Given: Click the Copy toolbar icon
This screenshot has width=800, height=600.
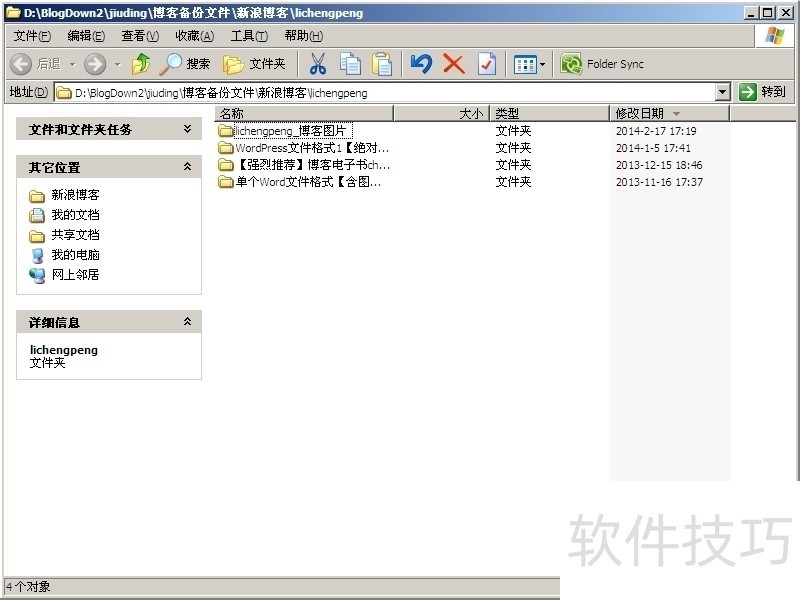Looking at the screenshot, I should [x=350, y=64].
